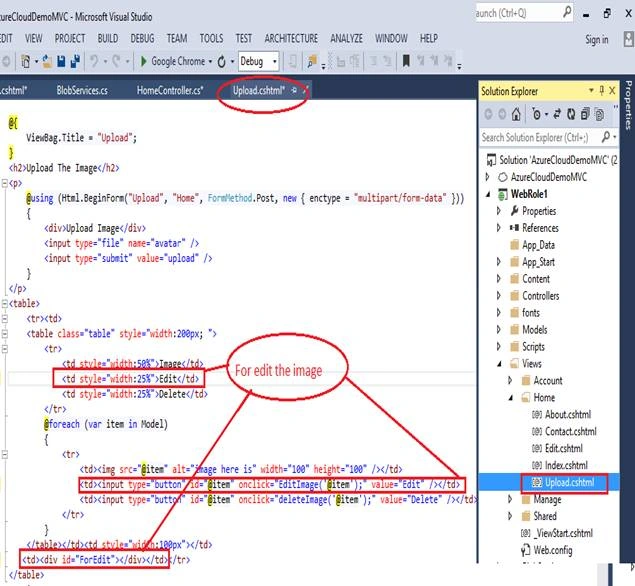Click the Solution Explorer search magnifier icon

606,137
